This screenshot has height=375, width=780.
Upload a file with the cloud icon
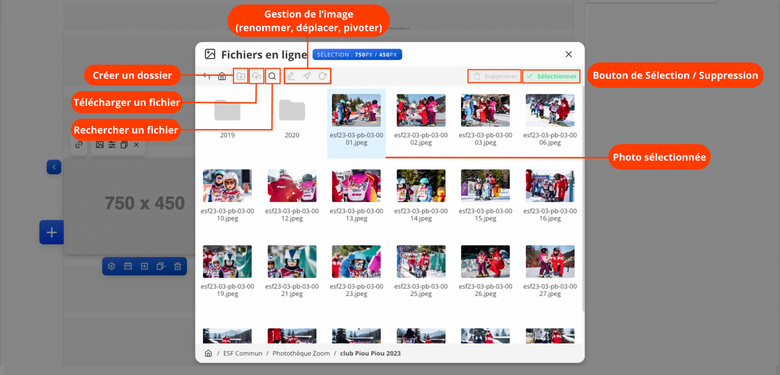[256, 76]
